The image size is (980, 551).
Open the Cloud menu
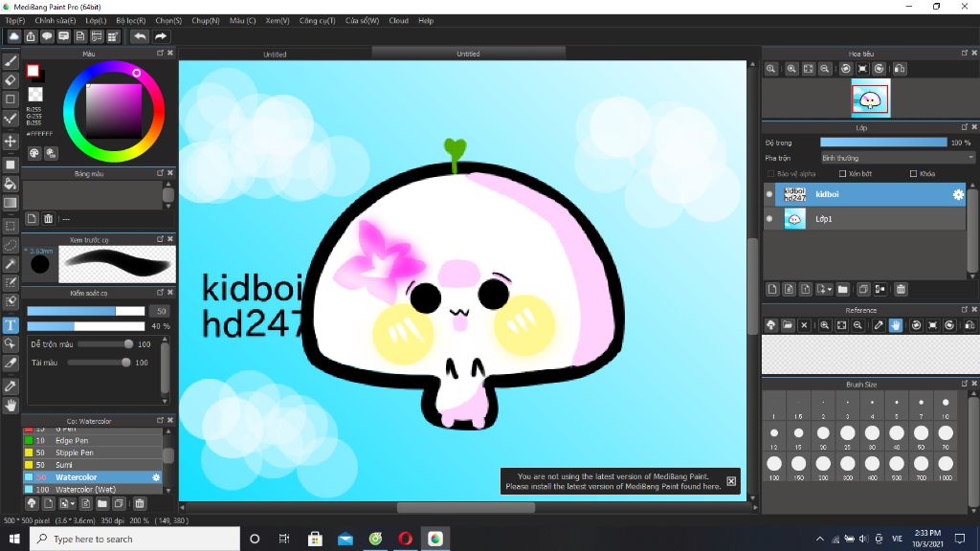tap(399, 21)
